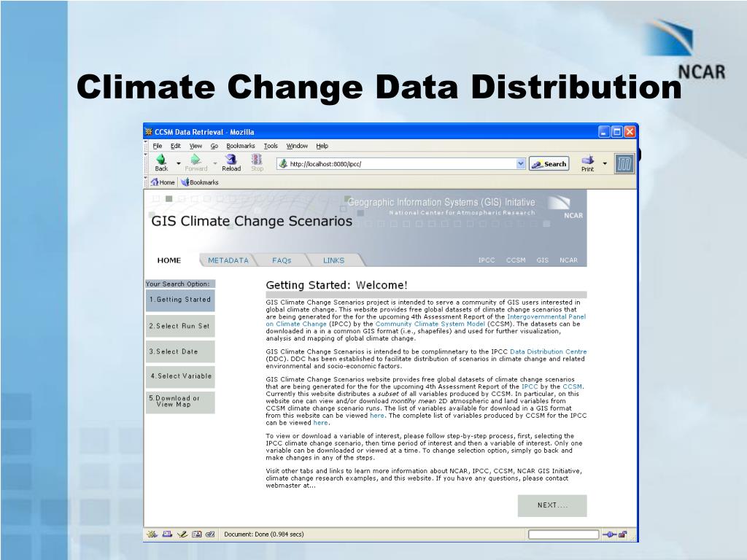747x560 pixels.
Task: Open the Intergovernmental Panel link
Action: [546, 316]
